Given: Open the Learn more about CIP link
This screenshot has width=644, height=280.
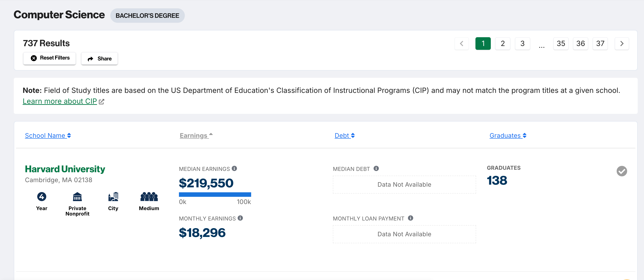Looking at the screenshot, I should point(60,101).
